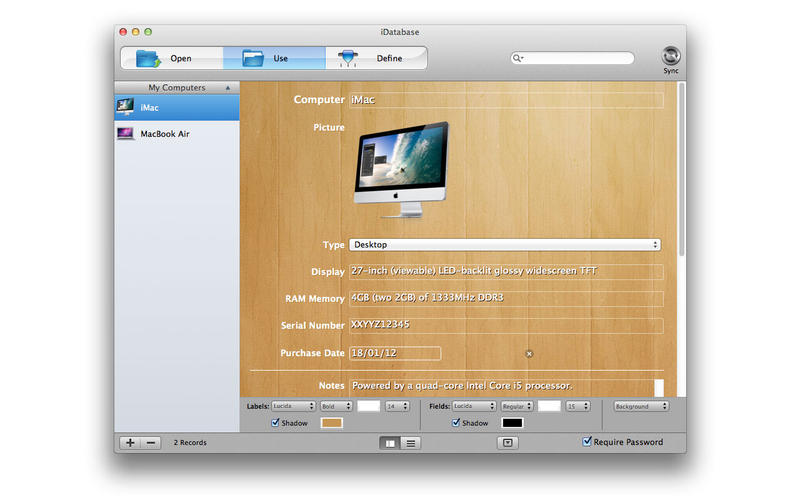
Task: Click the My Computers column header to sort
Action: (x=176, y=88)
